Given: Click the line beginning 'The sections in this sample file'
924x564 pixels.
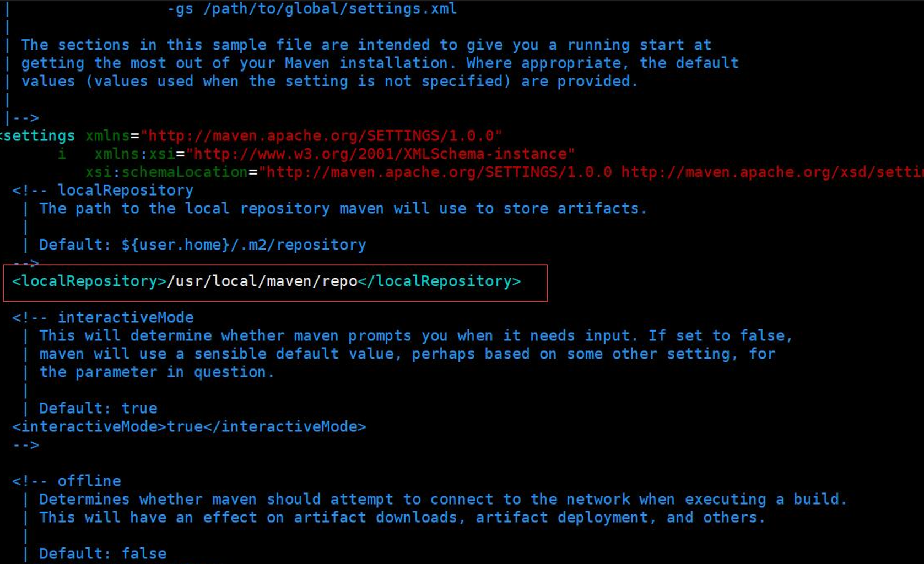Looking at the screenshot, I should [366, 45].
